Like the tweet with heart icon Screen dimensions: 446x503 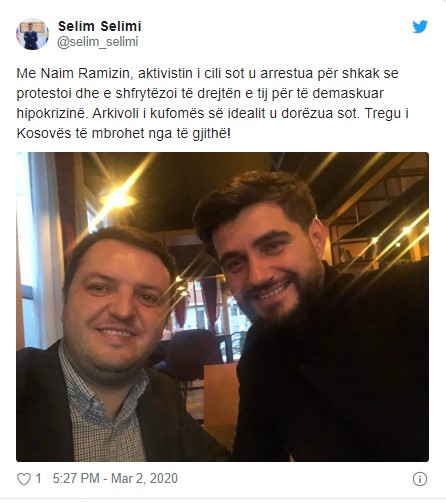click(x=24, y=479)
